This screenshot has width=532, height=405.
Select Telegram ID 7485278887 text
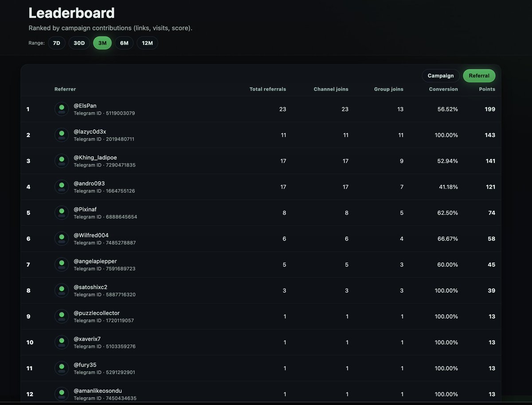pyautogui.click(x=105, y=243)
